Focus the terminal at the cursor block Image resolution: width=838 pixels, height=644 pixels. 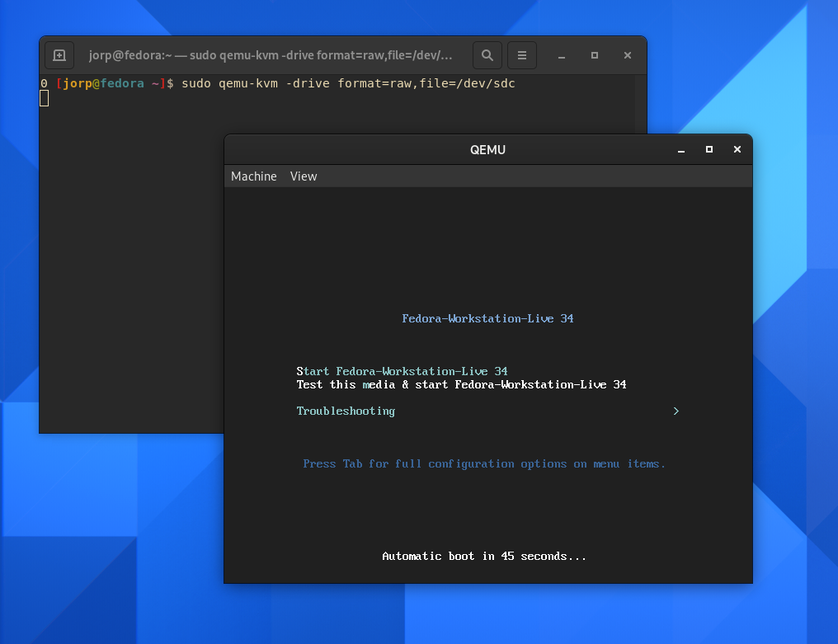click(45, 98)
